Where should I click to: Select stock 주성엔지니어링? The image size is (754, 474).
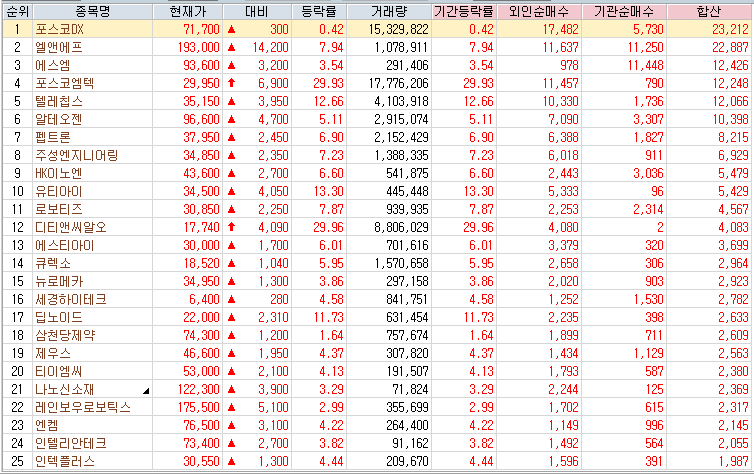pos(76,155)
